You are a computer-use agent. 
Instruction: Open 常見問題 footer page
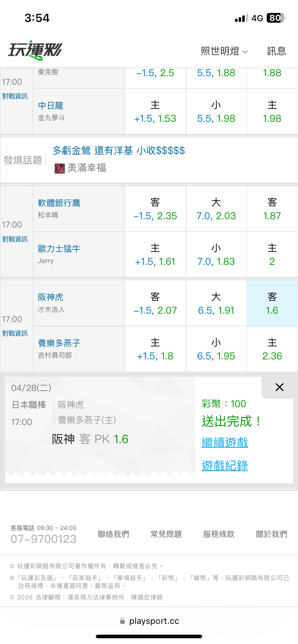point(166,534)
